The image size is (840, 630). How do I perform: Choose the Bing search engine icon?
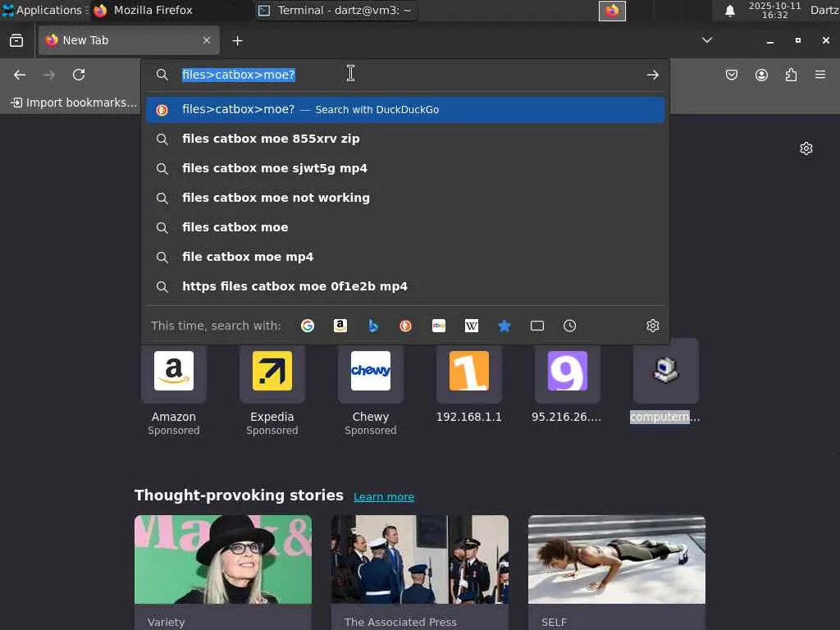point(373,326)
